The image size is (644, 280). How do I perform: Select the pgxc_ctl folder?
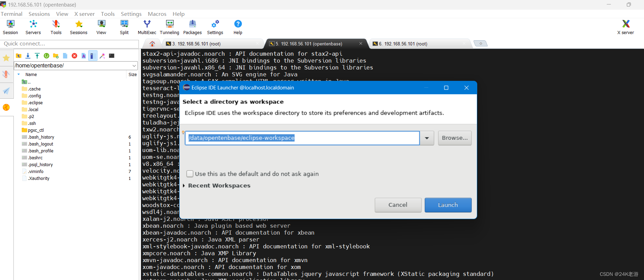point(33,130)
